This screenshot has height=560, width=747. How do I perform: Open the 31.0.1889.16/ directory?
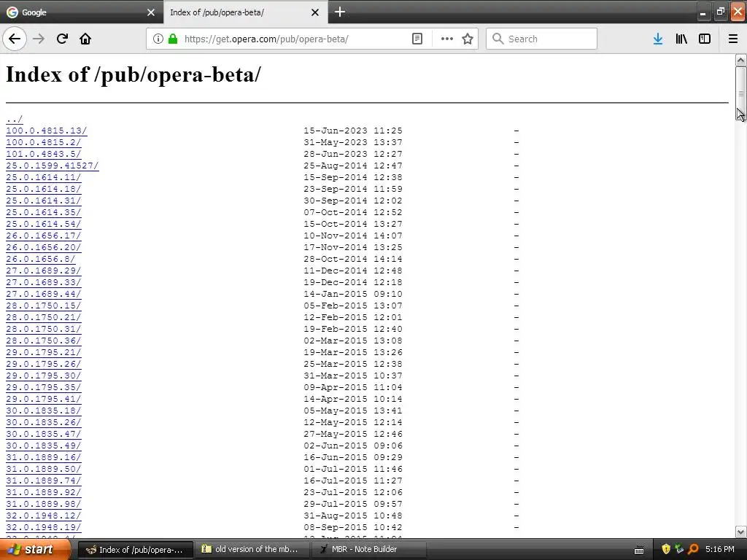click(x=43, y=457)
